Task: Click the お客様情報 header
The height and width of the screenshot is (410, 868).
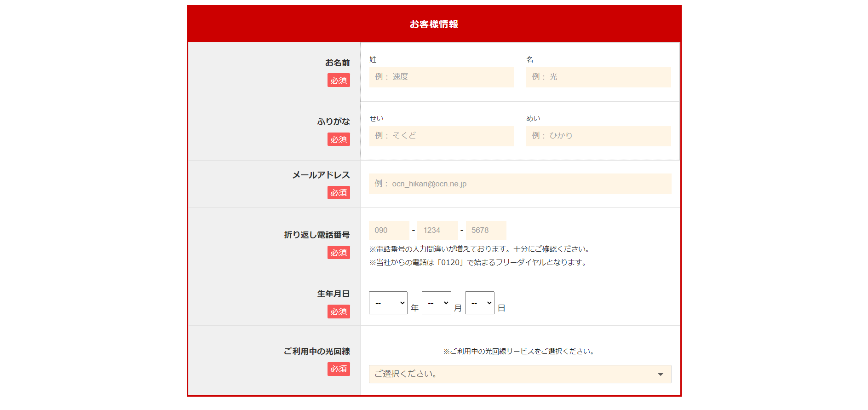Action: click(x=434, y=24)
